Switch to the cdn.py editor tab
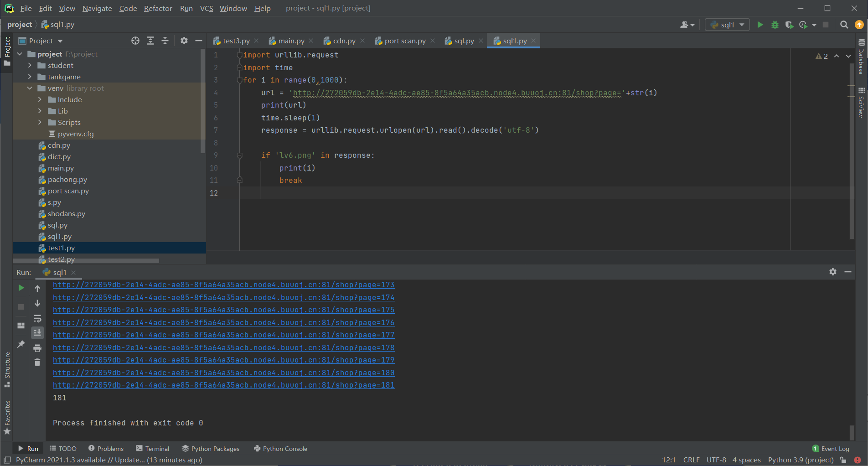Screen dimensions: 868x466 (x=344, y=41)
